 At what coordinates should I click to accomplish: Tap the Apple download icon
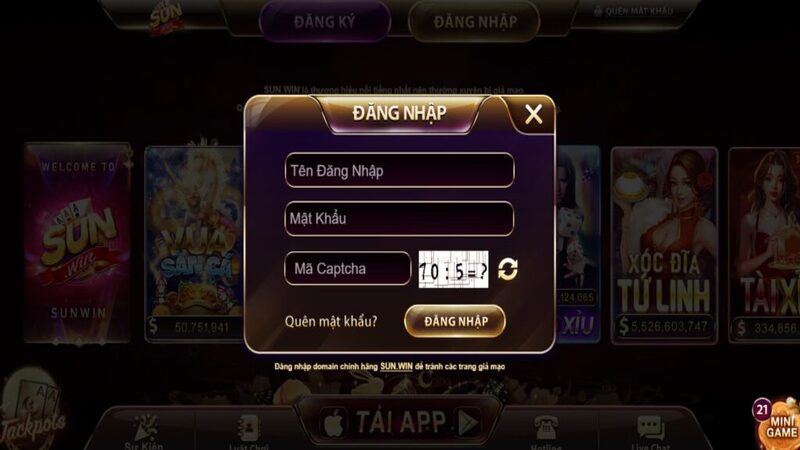[334, 422]
